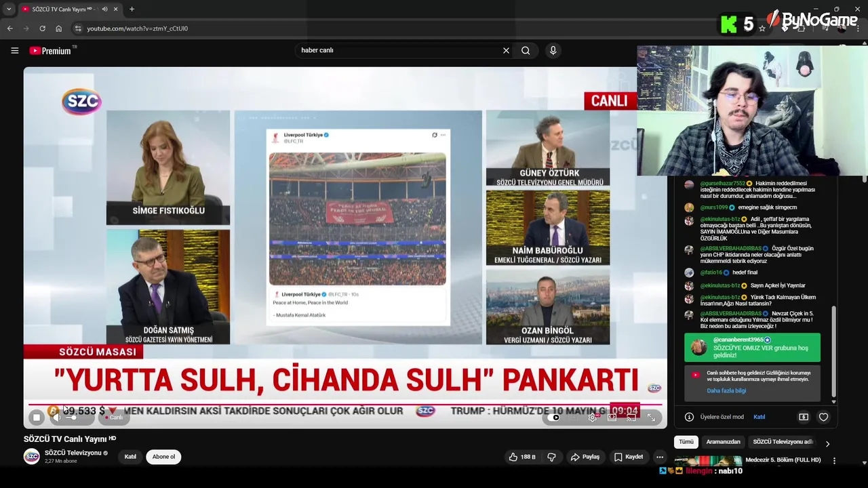Dislike the video
The width and height of the screenshot is (868, 488).
tap(551, 457)
